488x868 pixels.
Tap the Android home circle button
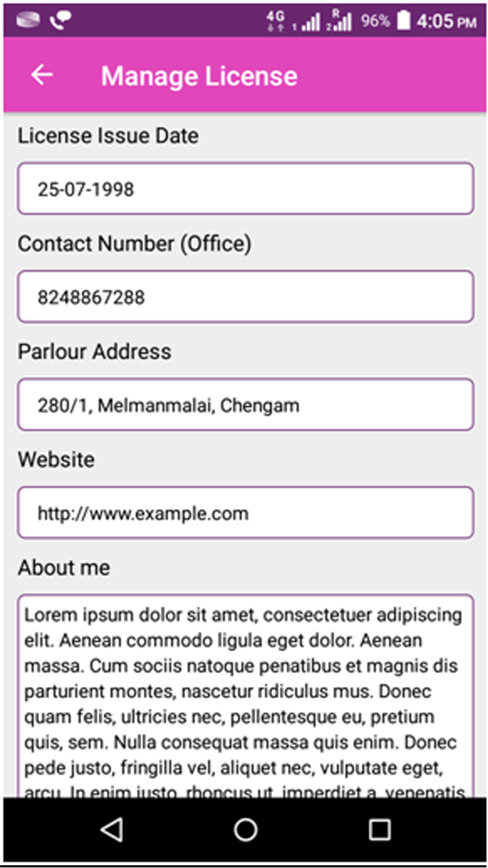[x=245, y=830]
